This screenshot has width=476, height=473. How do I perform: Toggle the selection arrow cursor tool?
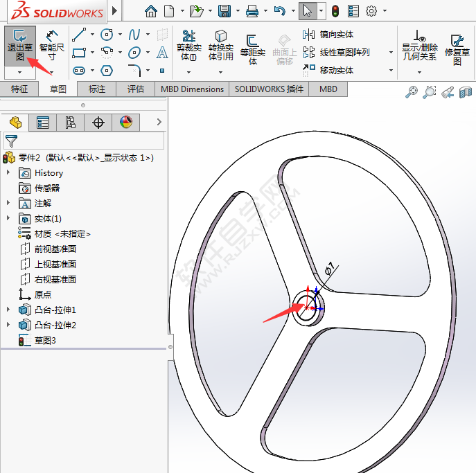307,11
